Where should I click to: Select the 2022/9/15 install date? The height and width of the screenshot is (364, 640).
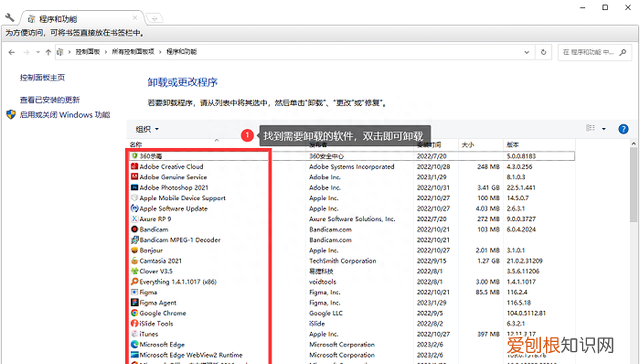(x=431, y=261)
